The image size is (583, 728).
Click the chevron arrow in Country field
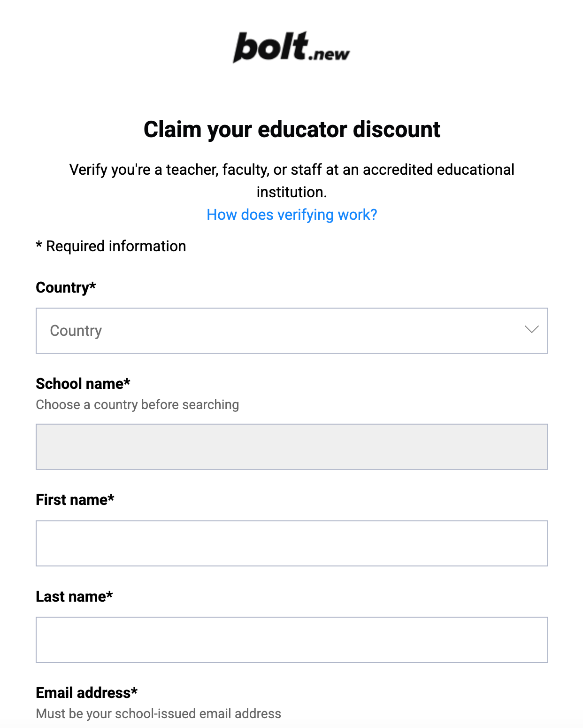tap(531, 330)
